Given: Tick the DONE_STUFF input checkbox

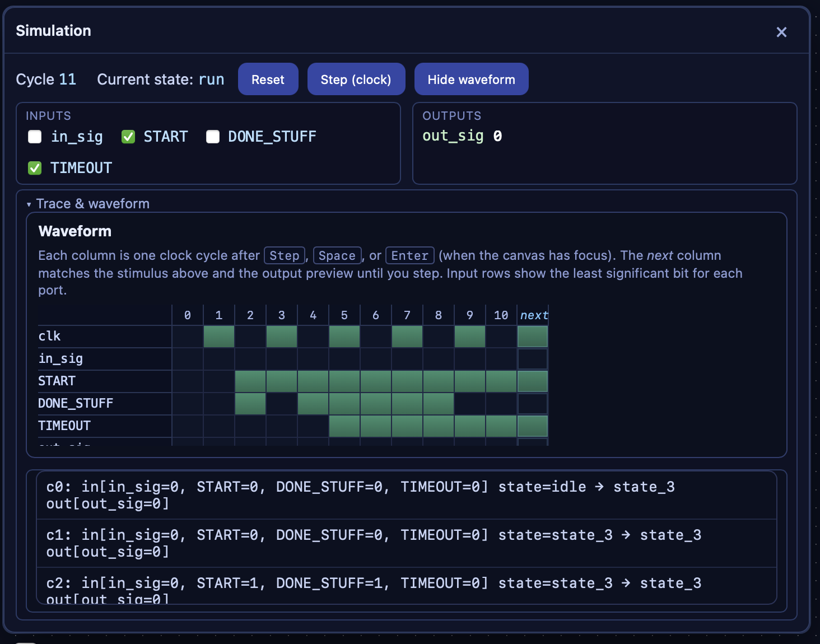Looking at the screenshot, I should tap(213, 137).
